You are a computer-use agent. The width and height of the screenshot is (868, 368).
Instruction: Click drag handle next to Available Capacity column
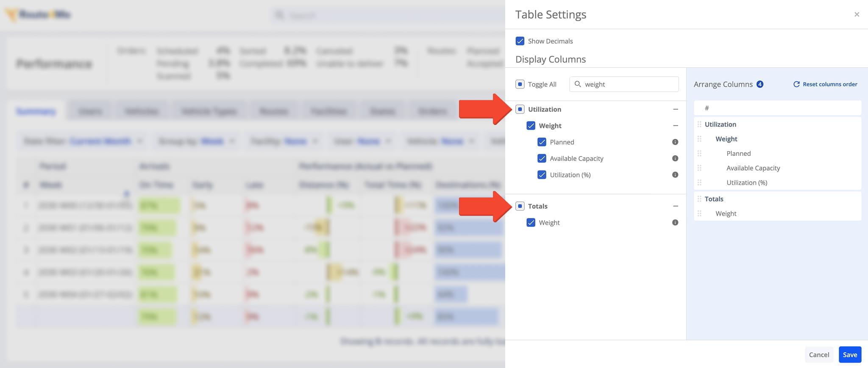tap(699, 168)
